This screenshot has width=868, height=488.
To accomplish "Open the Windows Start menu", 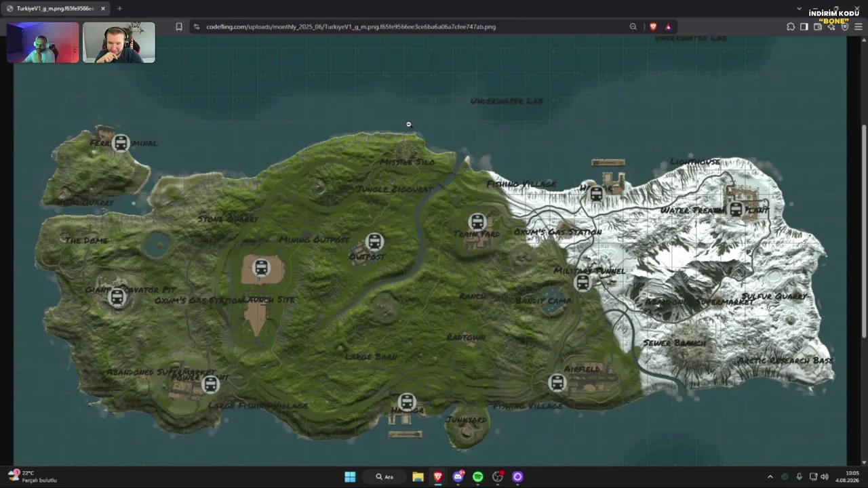I will [x=350, y=476].
